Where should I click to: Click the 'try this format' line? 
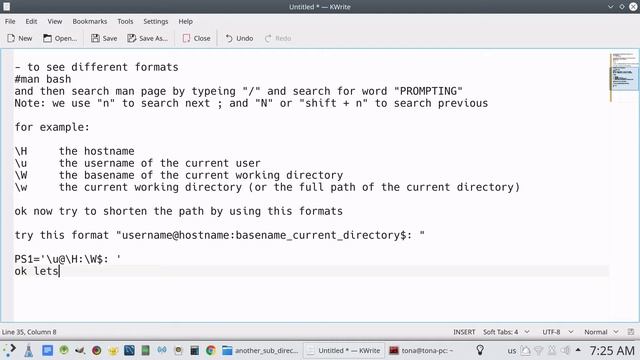220,236
